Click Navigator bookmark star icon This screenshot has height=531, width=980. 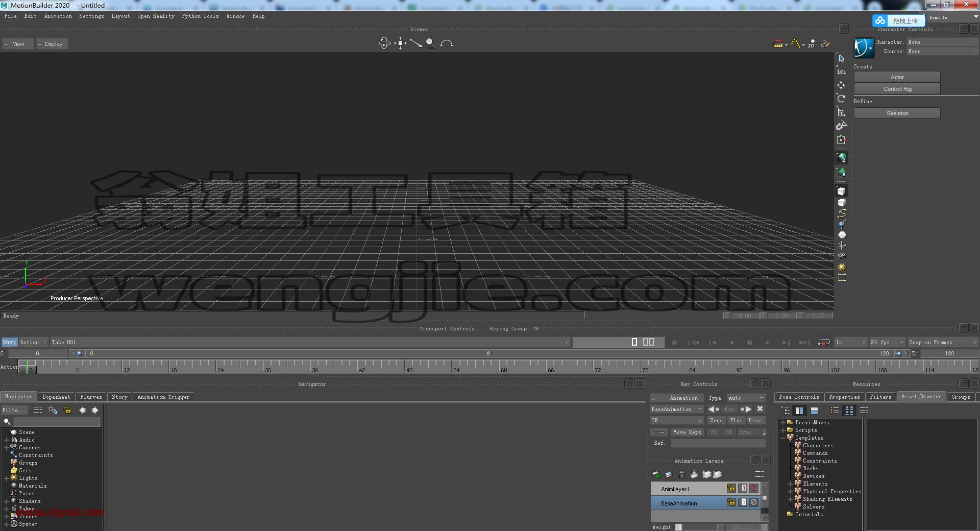tap(53, 410)
